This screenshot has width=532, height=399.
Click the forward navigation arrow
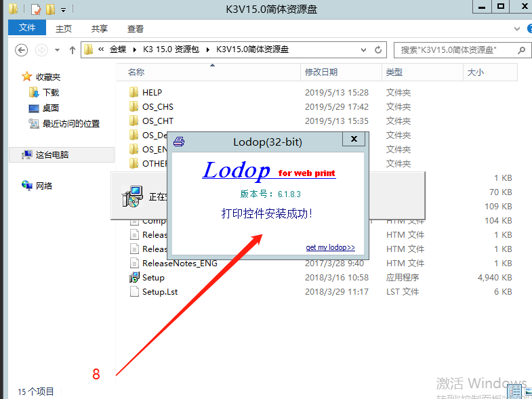pos(41,50)
